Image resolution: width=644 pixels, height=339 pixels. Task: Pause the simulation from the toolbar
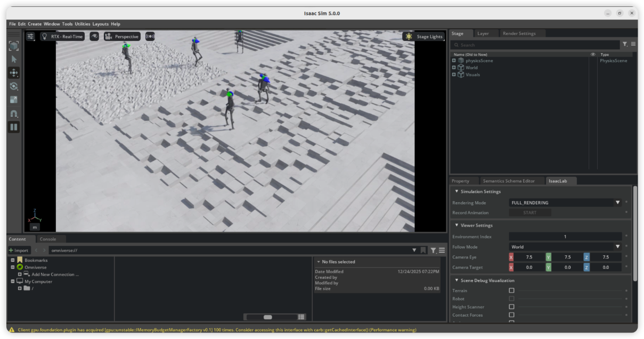click(14, 127)
